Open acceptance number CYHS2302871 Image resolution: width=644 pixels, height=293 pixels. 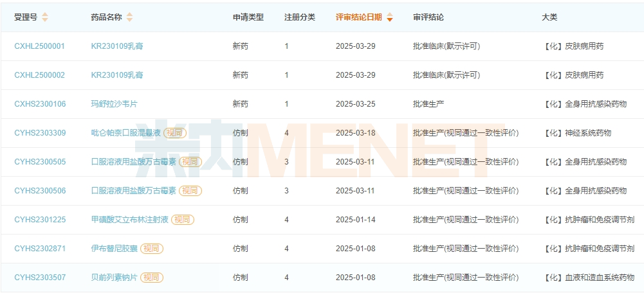click(40, 249)
